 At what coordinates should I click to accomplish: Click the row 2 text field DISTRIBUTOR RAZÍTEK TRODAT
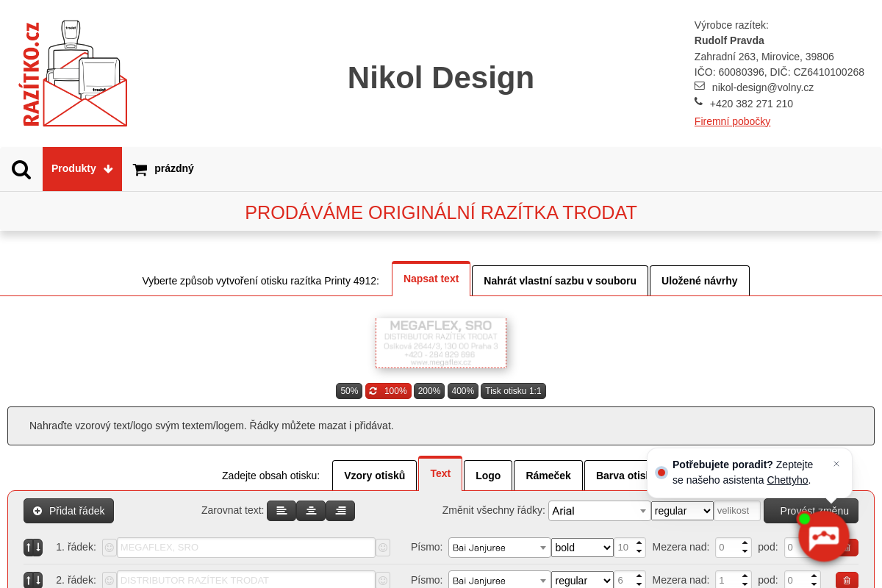pyautogui.click(x=246, y=580)
